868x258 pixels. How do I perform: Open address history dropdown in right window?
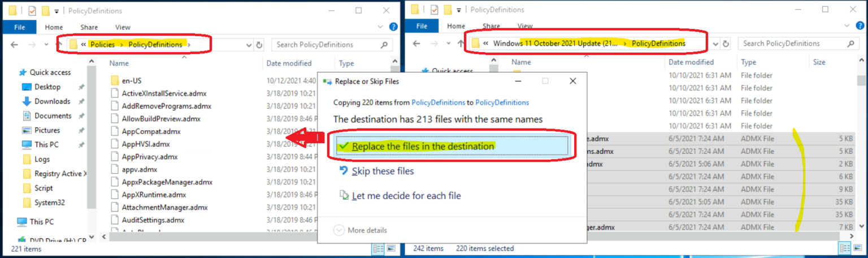point(717,44)
